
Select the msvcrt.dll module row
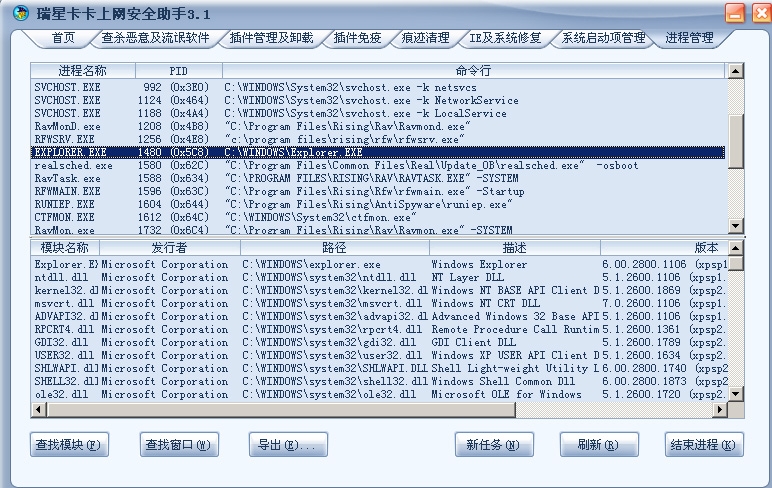[x=380, y=303]
